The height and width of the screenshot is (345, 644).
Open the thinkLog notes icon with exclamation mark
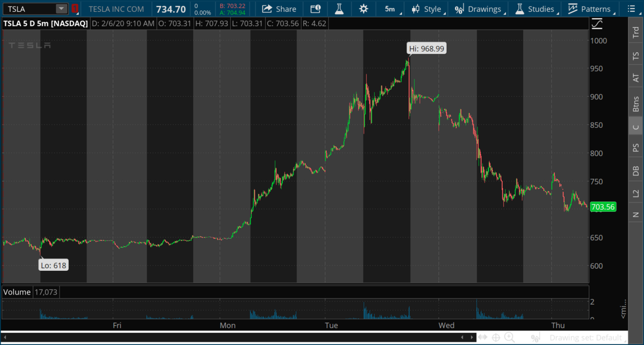[x=316, y=9]
